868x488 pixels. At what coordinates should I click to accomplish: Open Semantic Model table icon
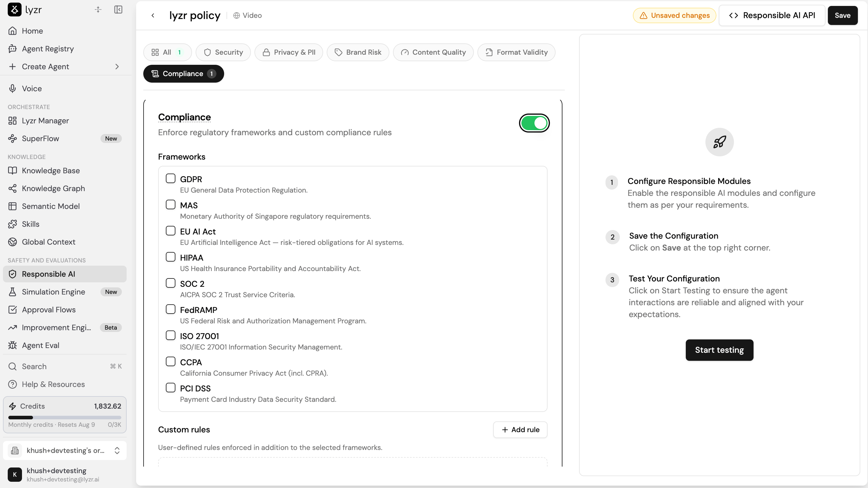[12, 206]
